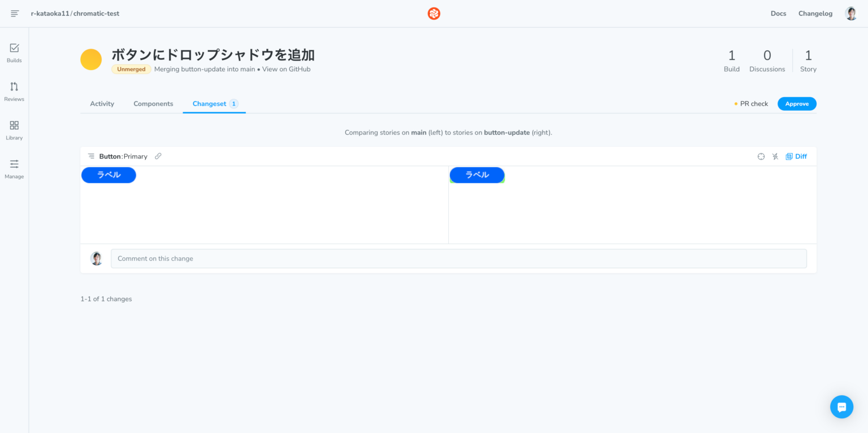Viewport: 868px width, 433px height.
Task: Open the Manage settings section
Action: point(14,169)
